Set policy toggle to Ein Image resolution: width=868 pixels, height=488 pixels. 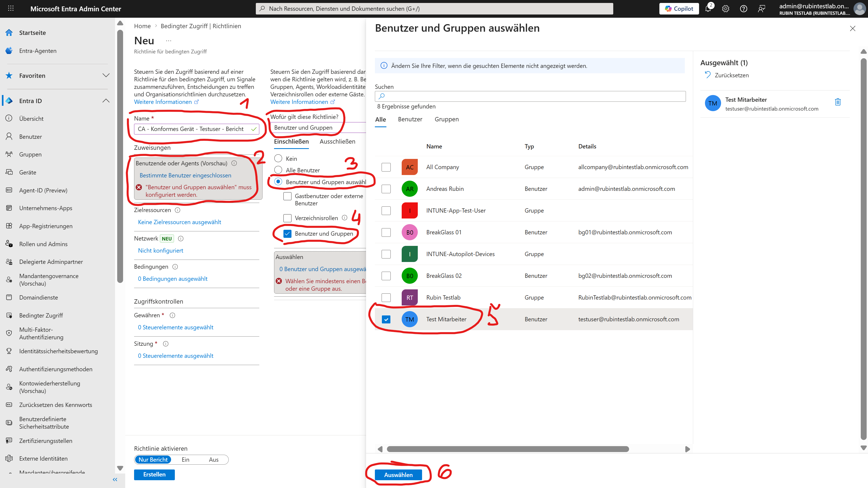185,460
